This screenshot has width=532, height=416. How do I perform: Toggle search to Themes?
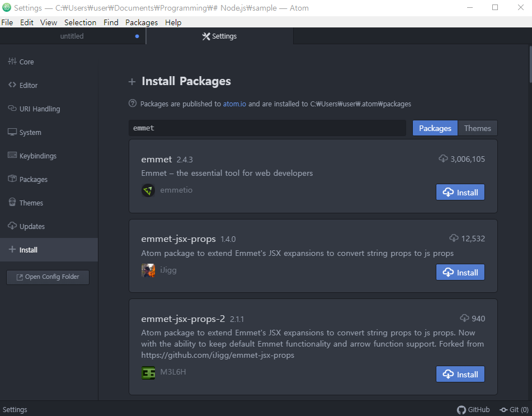477,128
